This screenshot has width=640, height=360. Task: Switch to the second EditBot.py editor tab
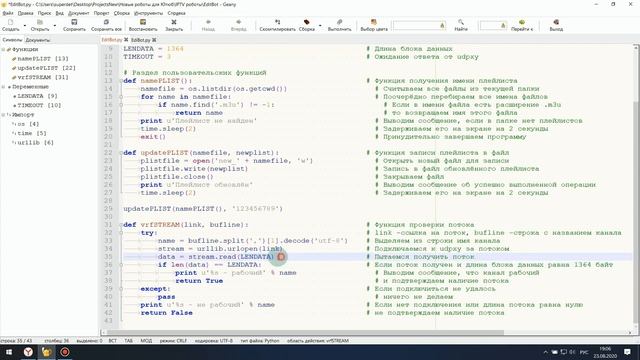[x=141, y=40]
